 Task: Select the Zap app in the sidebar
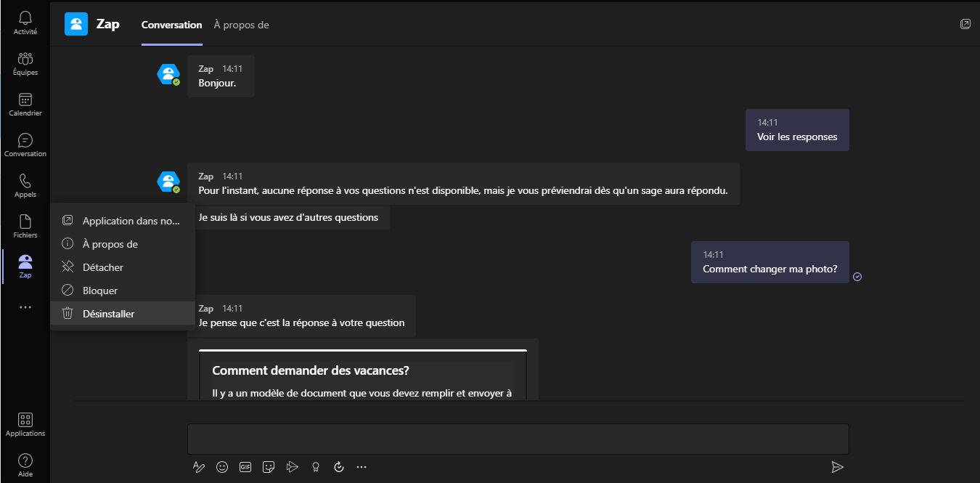[25, 267]
